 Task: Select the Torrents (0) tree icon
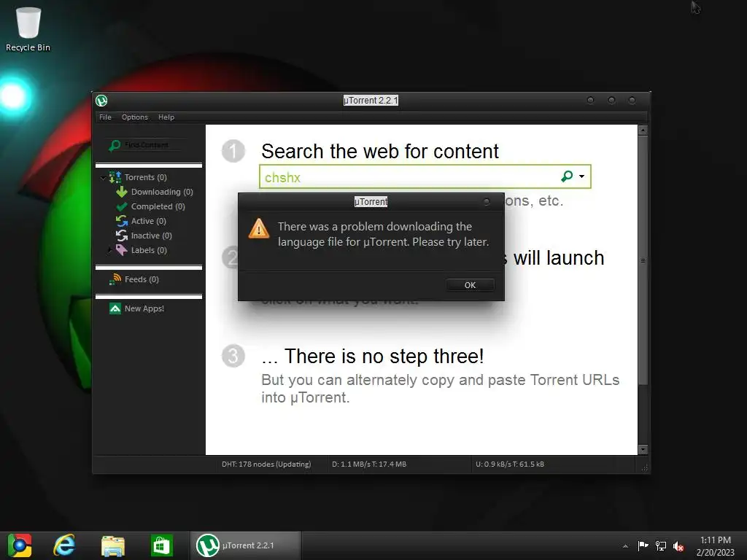[x=115, y=177]
